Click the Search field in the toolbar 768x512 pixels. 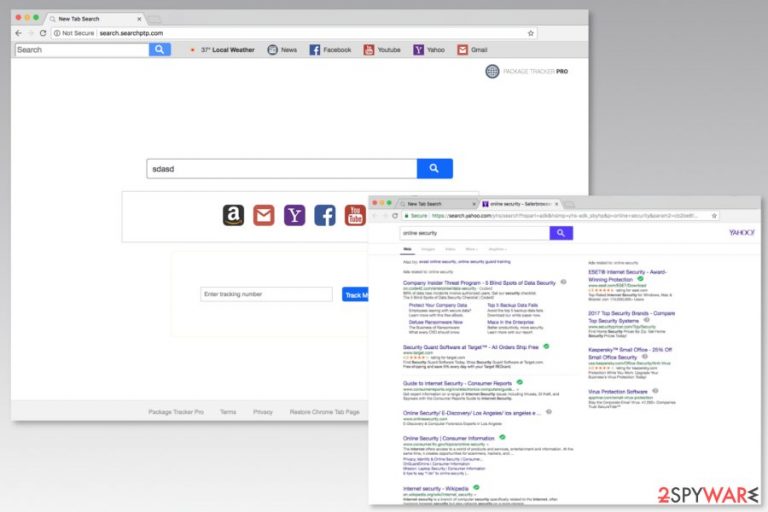(x=82, y=49)
